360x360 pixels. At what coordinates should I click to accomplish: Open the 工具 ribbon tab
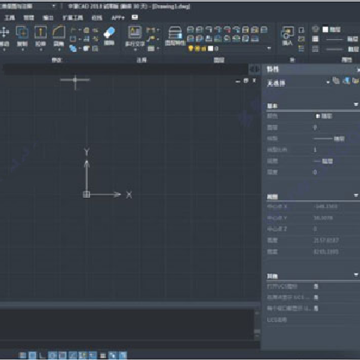click(x=10, y=18)
